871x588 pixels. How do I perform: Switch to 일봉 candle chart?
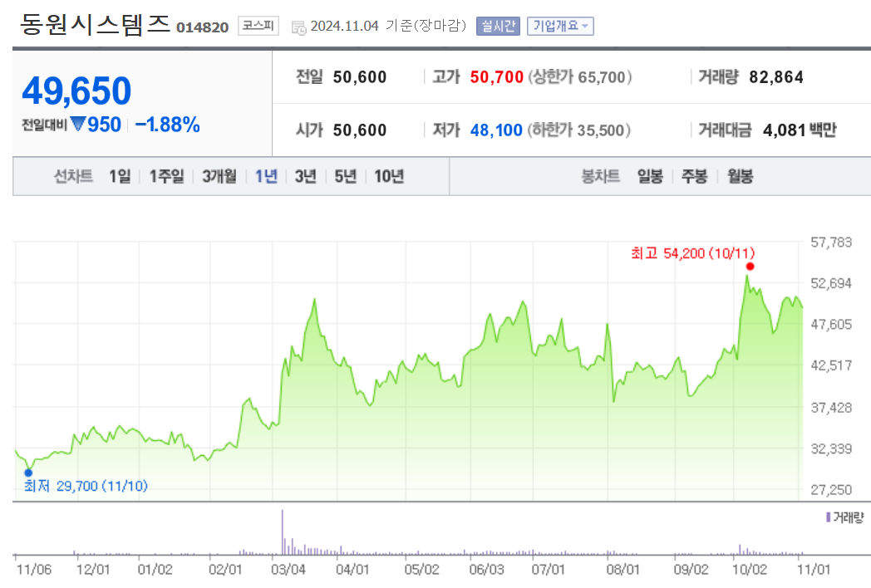pyautogui.click(x=650, y=177)
